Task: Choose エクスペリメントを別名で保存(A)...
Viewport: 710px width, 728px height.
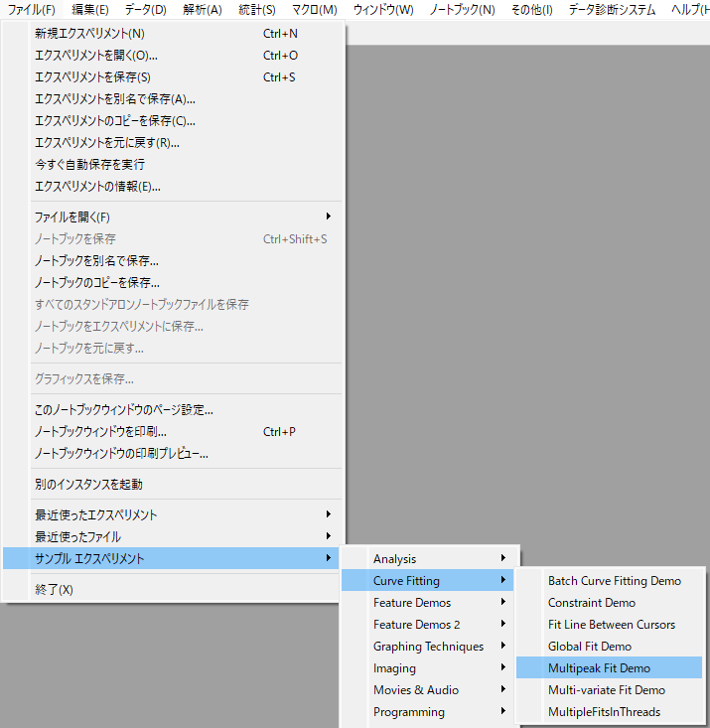Action: coord(173,99)
